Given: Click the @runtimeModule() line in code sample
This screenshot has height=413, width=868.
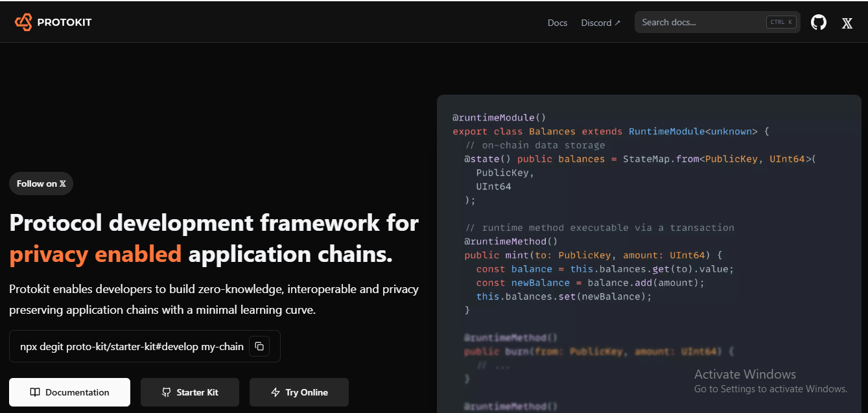Looking at the screenshot, I should [x=499, y=117].
